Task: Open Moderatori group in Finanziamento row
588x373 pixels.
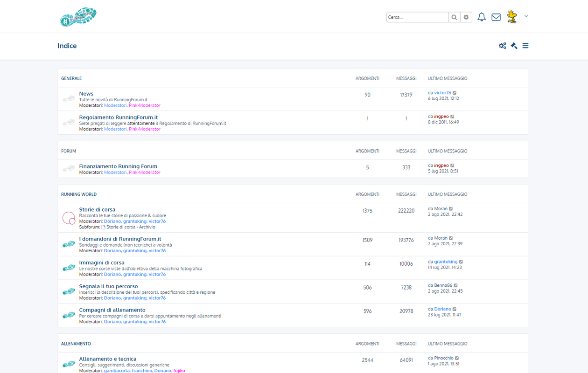Action: (115, 173)
